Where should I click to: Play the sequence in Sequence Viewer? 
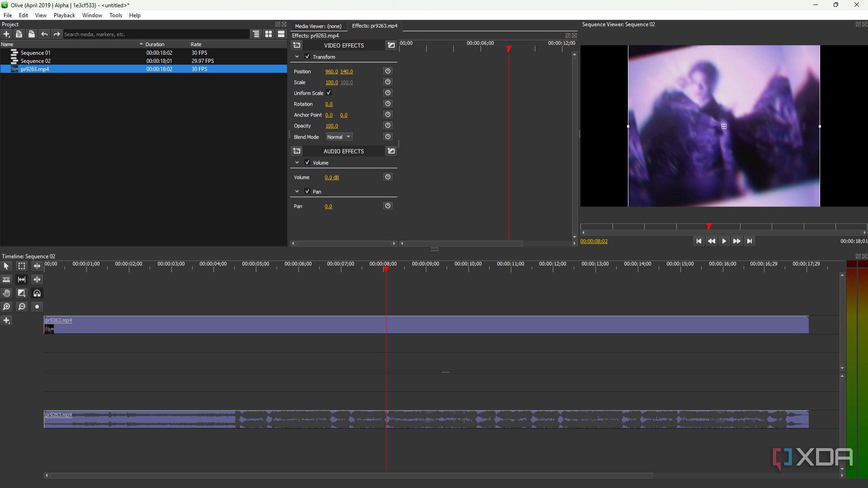[724, 241]
